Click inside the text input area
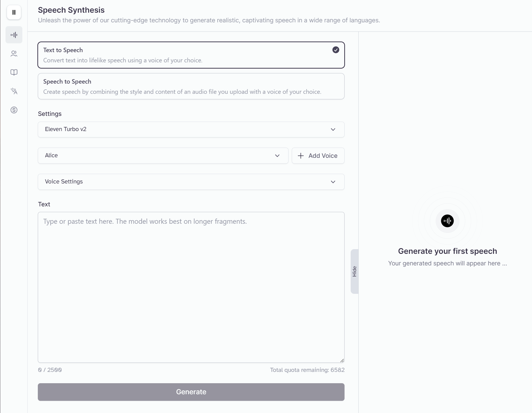Image resolution: width=532 pixels, height=413 pixels. click(x=191, y=287)
